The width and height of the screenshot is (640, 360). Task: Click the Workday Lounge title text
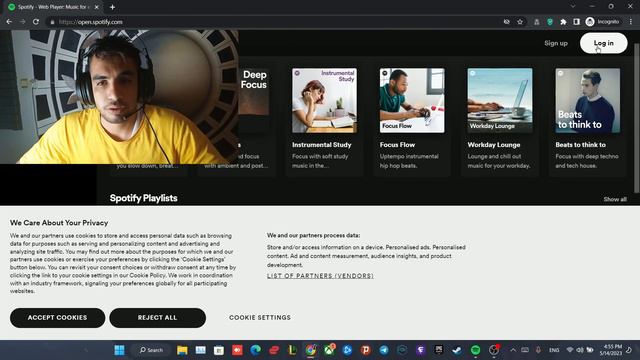(493, 144)
